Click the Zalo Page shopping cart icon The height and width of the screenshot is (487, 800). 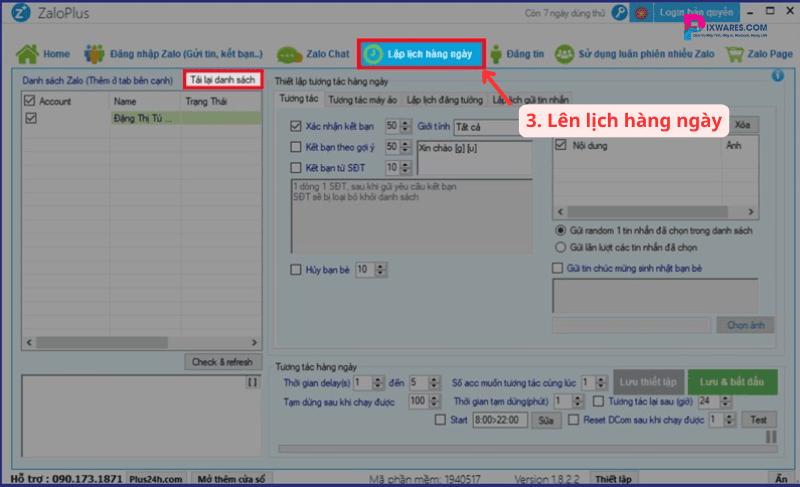(734, 53)
